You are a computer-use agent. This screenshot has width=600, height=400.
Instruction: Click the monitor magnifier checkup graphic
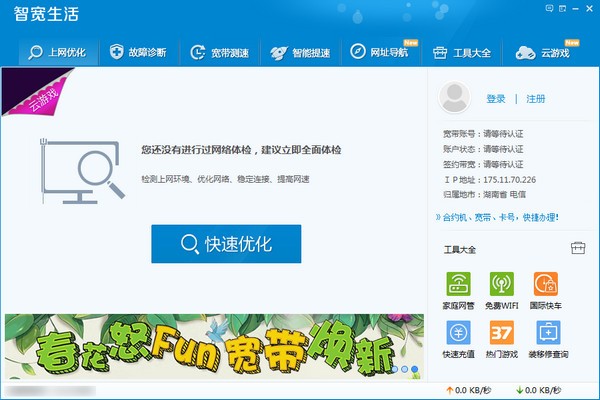(82, 171)
